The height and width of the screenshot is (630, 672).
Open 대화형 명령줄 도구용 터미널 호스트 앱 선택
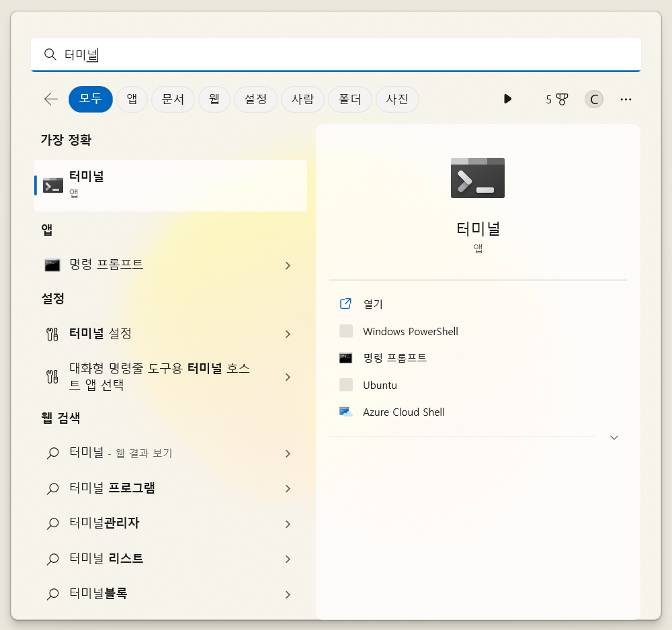171,377
